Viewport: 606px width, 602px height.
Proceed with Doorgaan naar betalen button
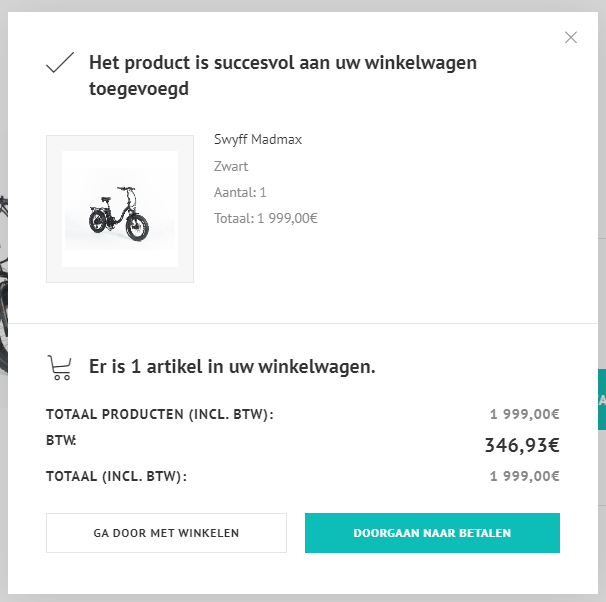tap(432, 533)
